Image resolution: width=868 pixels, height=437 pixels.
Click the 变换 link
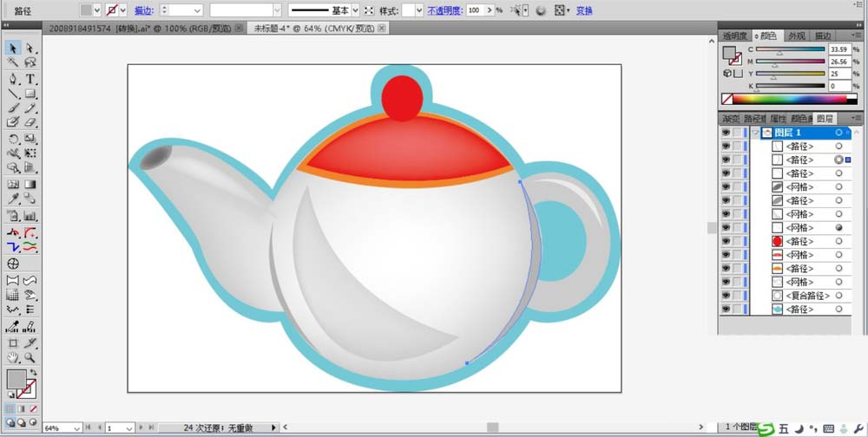[584, 10]
